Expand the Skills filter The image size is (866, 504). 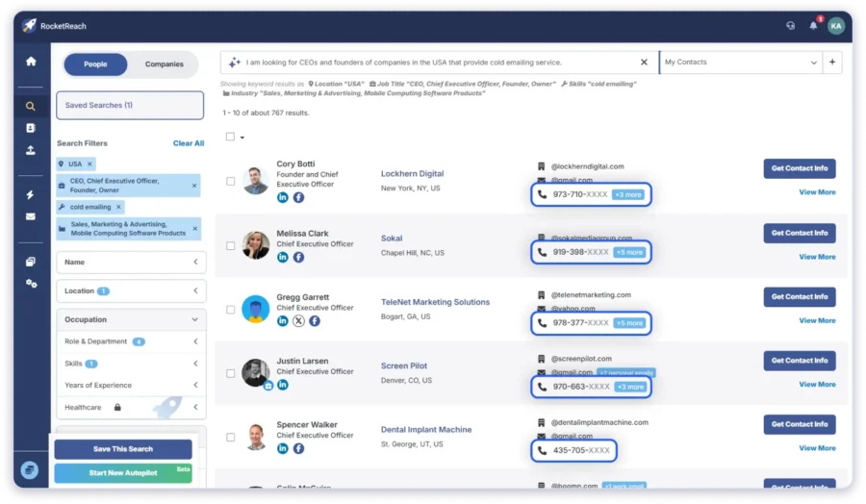coord(131,364)
